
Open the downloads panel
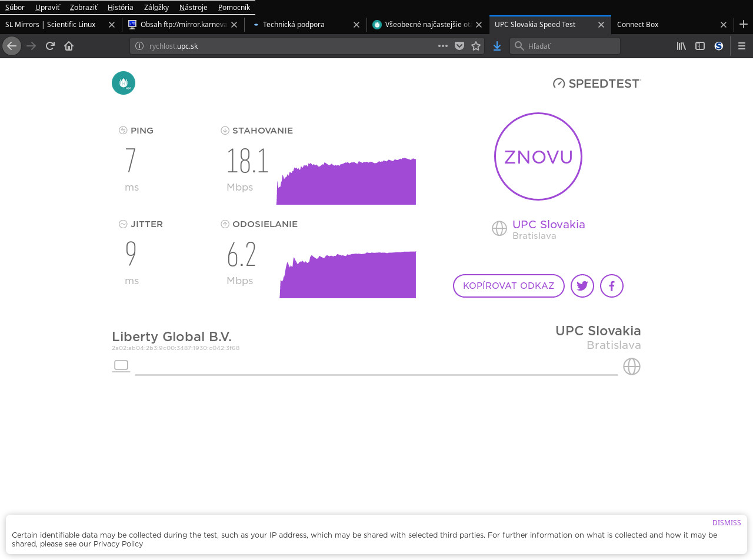[497, 46]
